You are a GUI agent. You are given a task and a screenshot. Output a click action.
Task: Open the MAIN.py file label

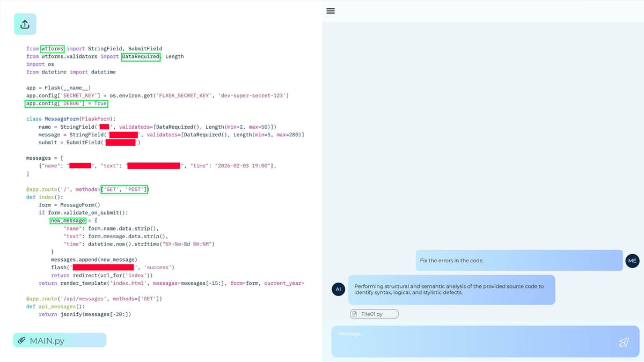pos(47,341)
